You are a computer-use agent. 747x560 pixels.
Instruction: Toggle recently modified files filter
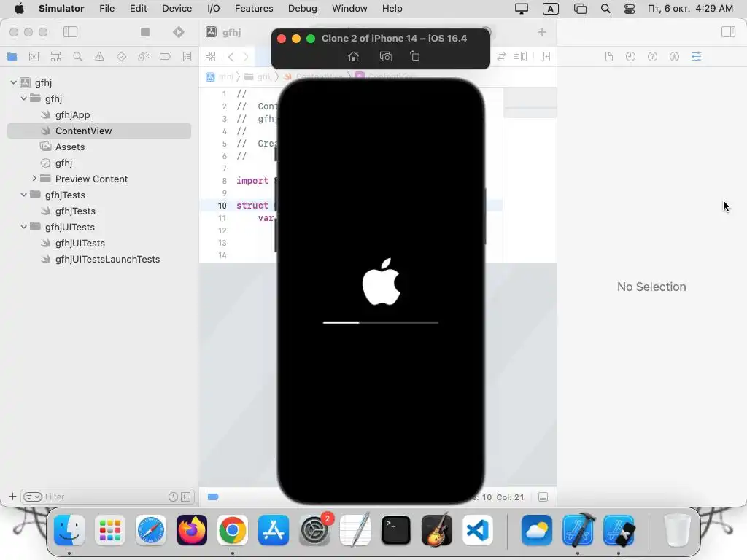(173, 497)
